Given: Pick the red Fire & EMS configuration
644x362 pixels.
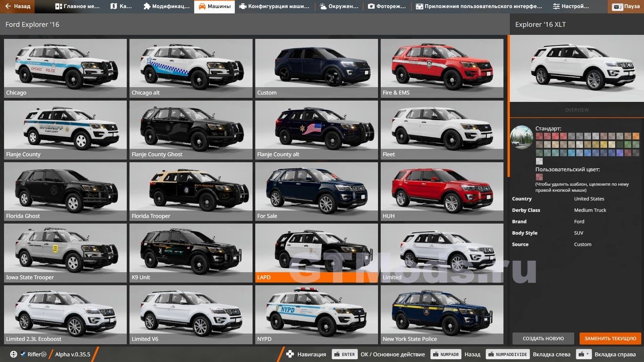Looking at the screenshot, I should (442, 68).
